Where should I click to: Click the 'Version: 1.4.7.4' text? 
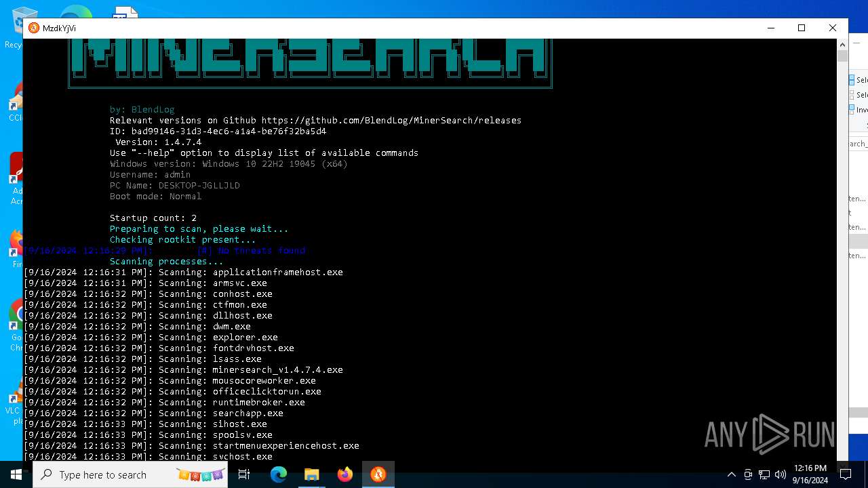pos(159,142)
